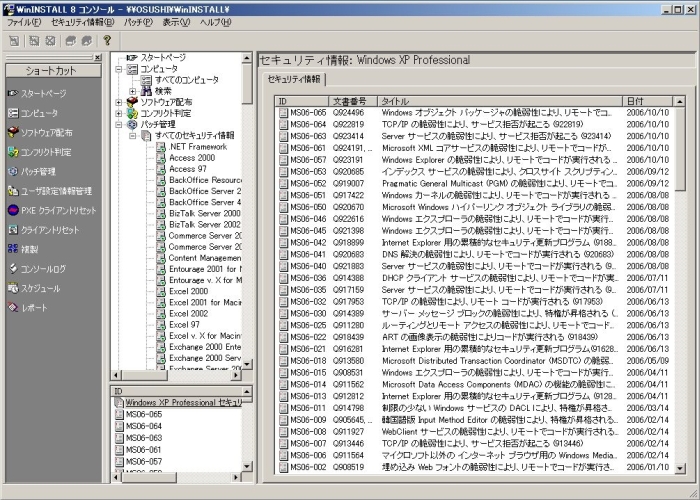Open the パッチ menu
700x500 pixels.
click(138, 22)
